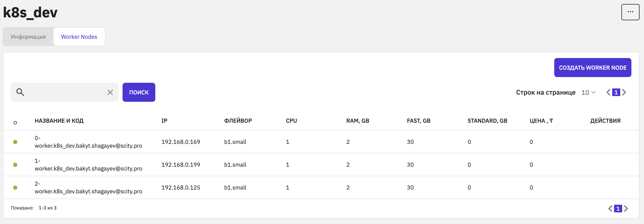Select page 1 in top pagination
Image resolution: width=644 pixels, height=224 pixels.
[616, 92]
